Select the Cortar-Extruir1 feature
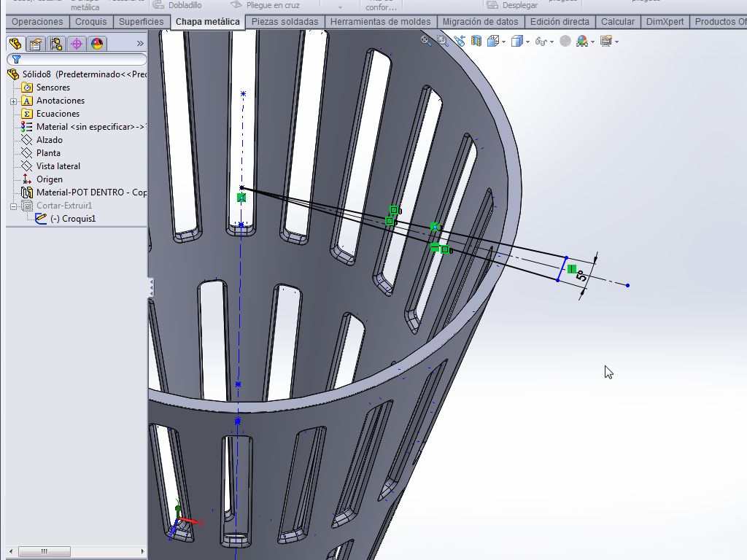The height and width of the screenshot is (560, 747). tap(64, 205)
